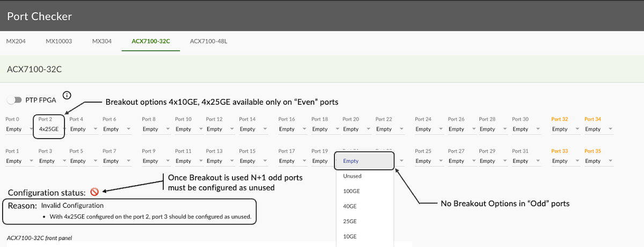Viewport: 644px width, 247px height.
Task: Open the orange Port 35 dropdown
Action: (x=599, y=161)
